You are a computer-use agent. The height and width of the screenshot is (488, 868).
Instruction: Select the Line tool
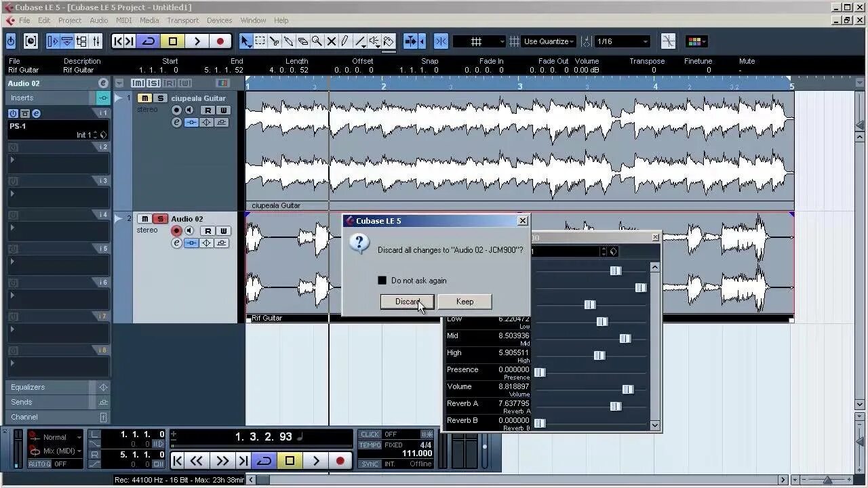pyautogui.click(x=360, y=41)
